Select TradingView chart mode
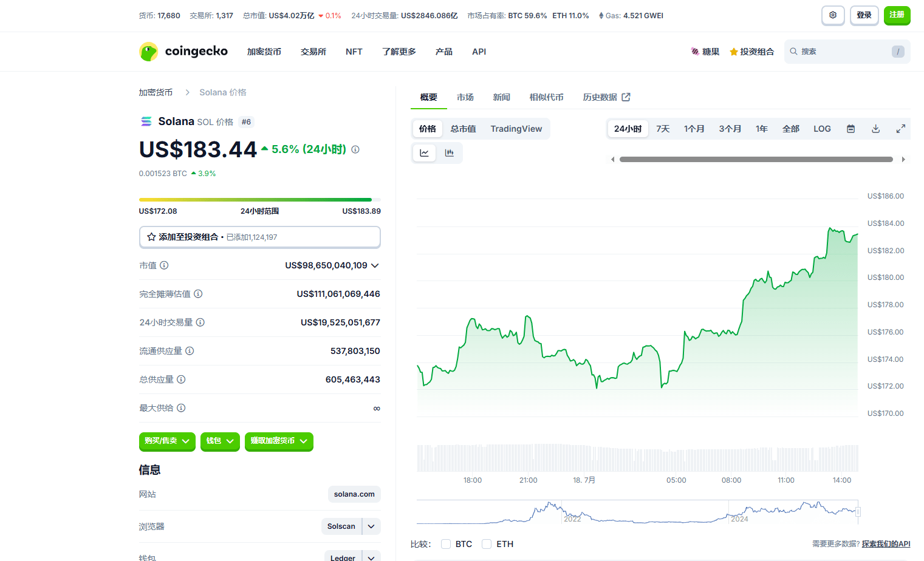924x561 pixels. pyautogui.click(x=516, y=129)
